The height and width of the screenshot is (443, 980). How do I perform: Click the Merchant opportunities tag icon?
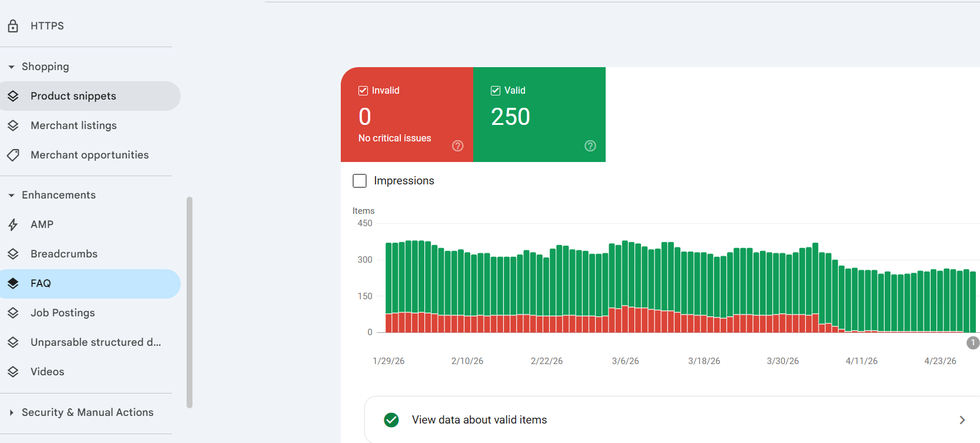tap(13, 155)
